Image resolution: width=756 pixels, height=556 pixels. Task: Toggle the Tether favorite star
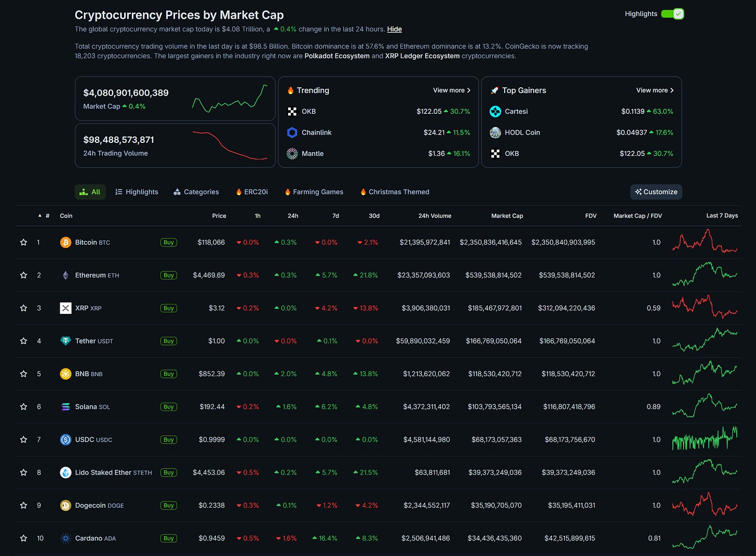tap(23, 341)
